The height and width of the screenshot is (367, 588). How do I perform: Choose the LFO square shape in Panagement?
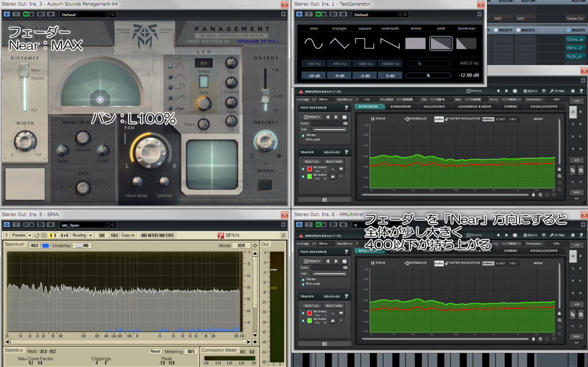coord(171,87)
